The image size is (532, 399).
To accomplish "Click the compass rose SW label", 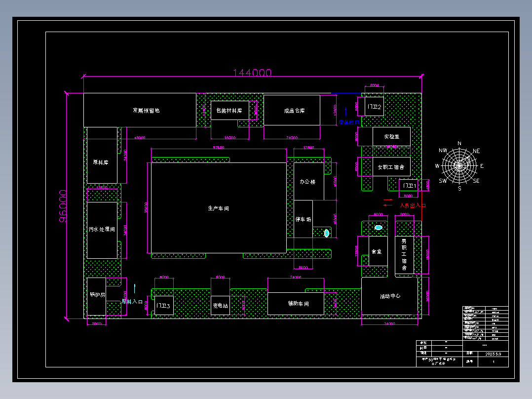I will 443,181.
